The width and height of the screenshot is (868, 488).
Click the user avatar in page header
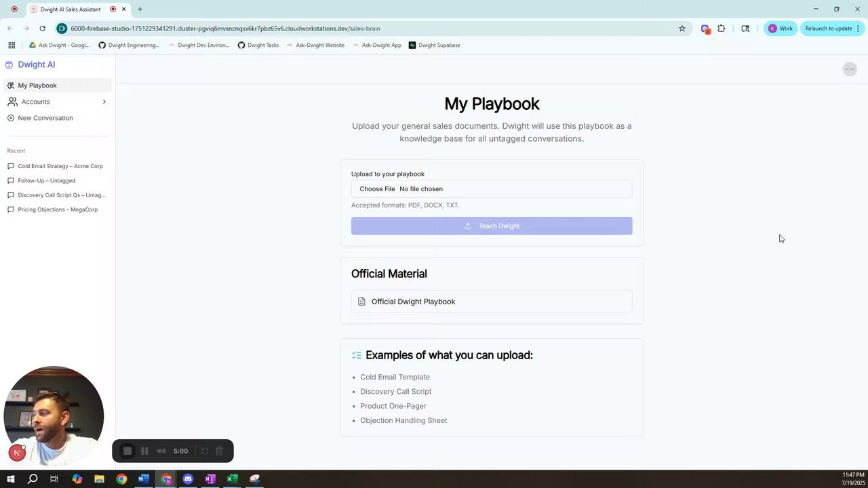pos(850,69)
